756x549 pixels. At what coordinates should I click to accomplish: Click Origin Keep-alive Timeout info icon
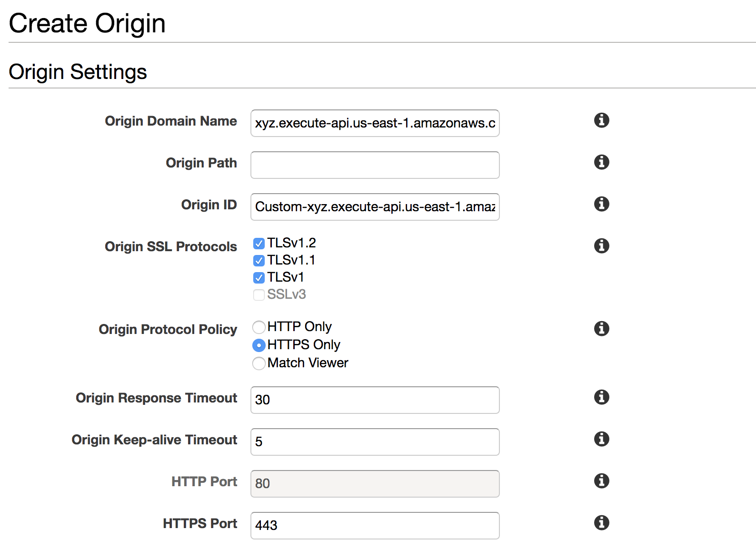[601, 439]
